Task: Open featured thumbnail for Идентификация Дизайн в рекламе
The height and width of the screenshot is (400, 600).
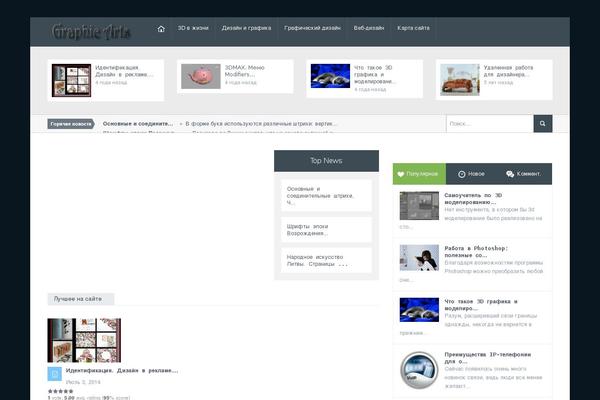Action: click(x=72, y=80)
